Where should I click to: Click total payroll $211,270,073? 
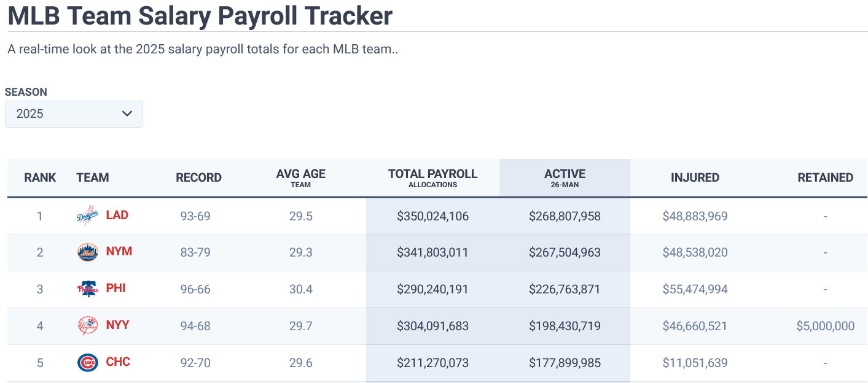point(432,363)
